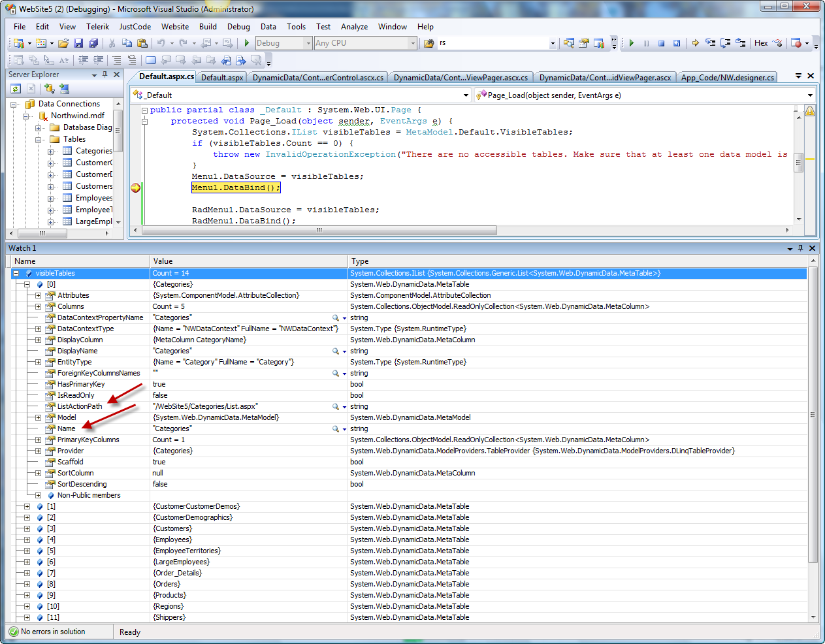This screenshot has width=825, height=644.
Task: Open text visualizer for ListActionPath value
Action: tap(336, 407)
